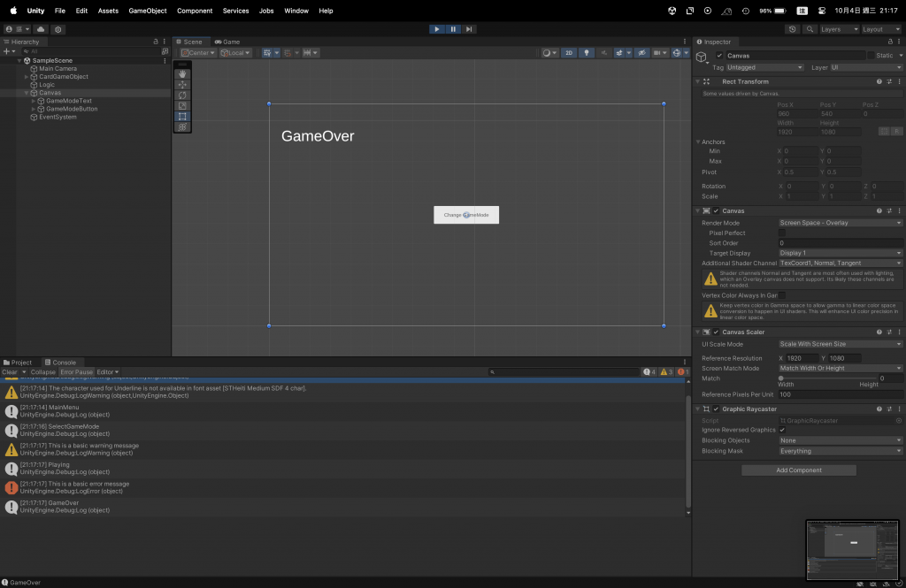Toggle console warning messages filter

point(666,372)
